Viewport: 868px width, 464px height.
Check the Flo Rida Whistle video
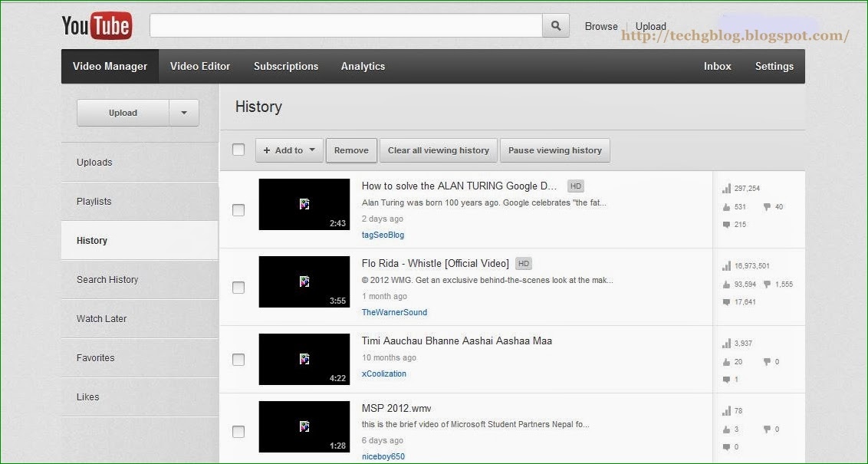click(238, 288)
